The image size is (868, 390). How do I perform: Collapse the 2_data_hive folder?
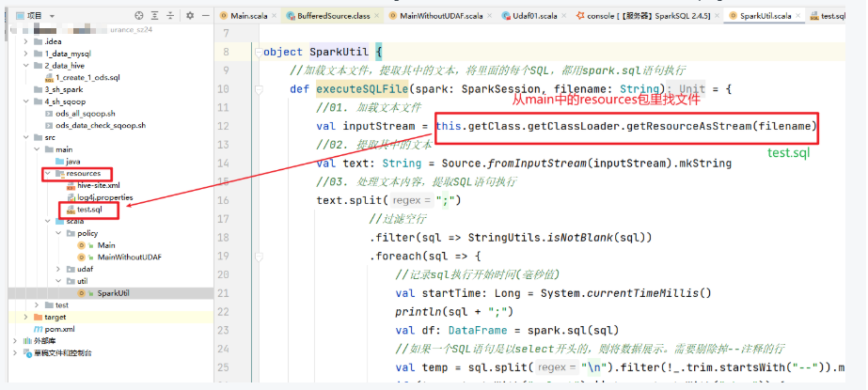pyautogui.click(x=26, y=66)
